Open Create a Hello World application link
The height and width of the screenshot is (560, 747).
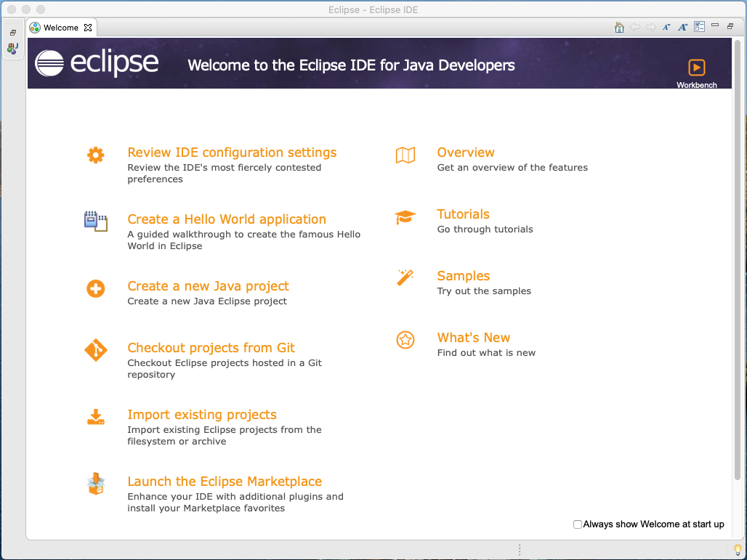click(227, 219)
